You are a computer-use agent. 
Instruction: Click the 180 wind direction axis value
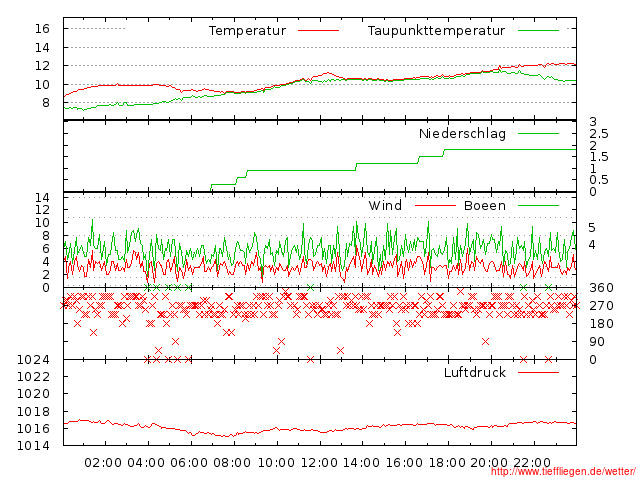(601, 324)
